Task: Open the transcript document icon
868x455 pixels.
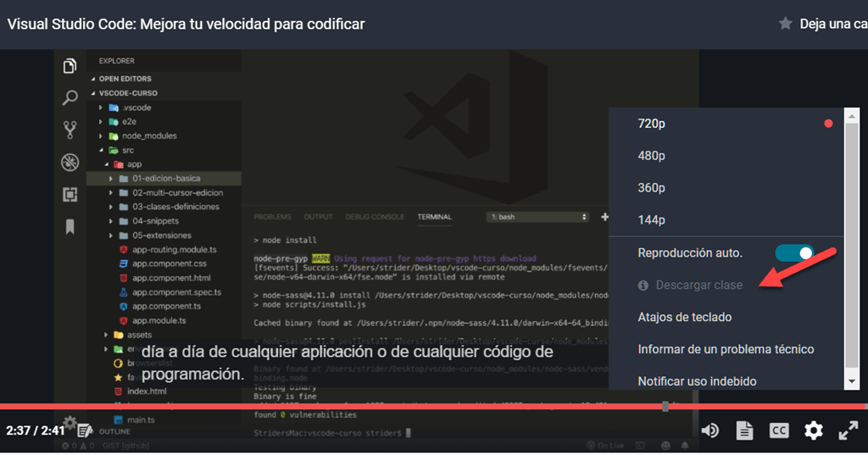Action: pos(744,430)
